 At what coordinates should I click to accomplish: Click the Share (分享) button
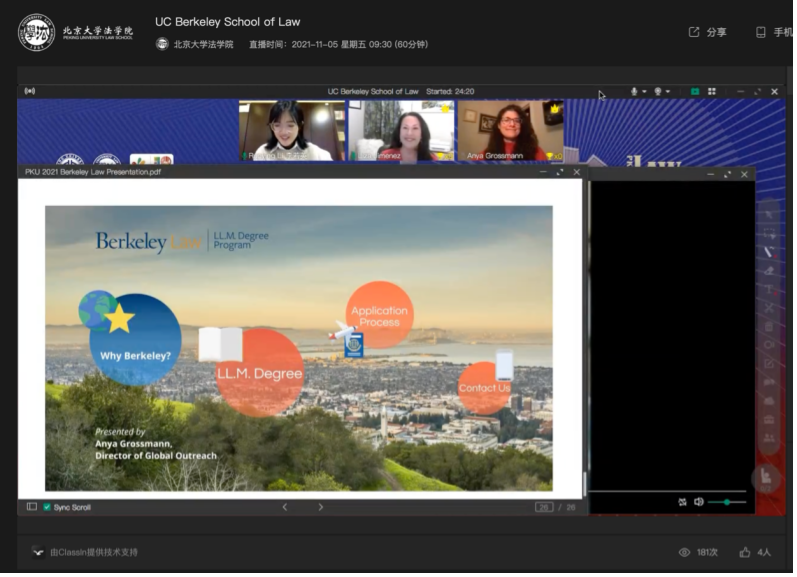click(x=707, y=32)
